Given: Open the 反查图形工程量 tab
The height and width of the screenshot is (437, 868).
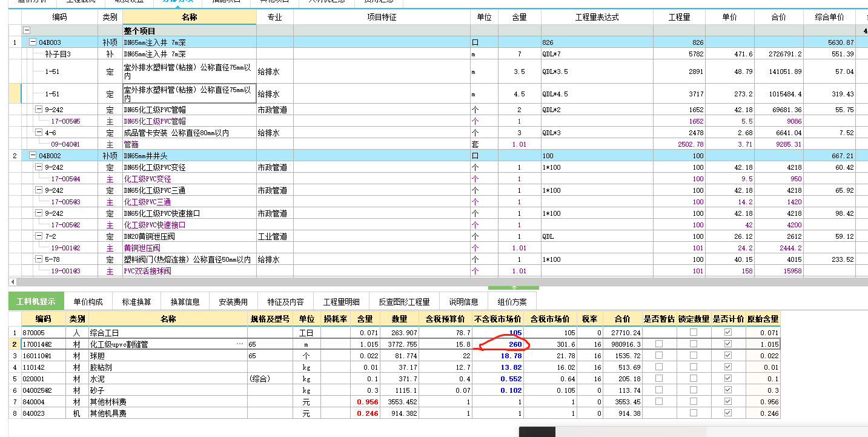Looking at the screenshot, I should point(405,301).
